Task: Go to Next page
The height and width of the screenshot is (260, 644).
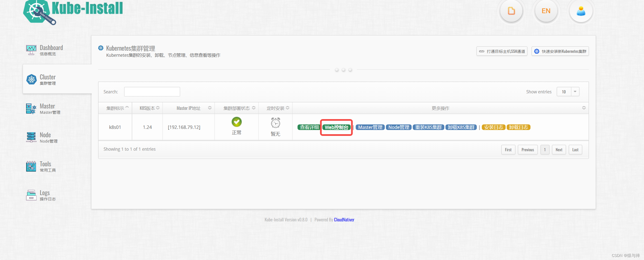Action: tap(559, 150)
